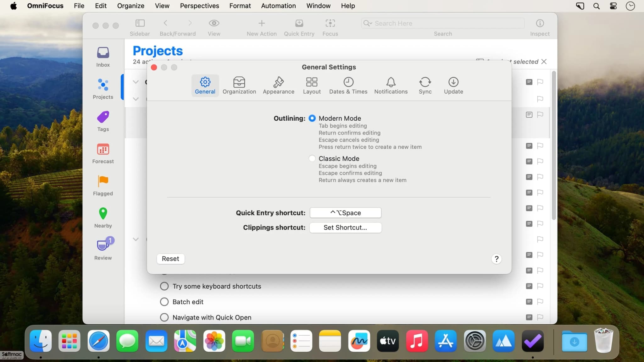Open the Perspectives menu

[199, 6]
